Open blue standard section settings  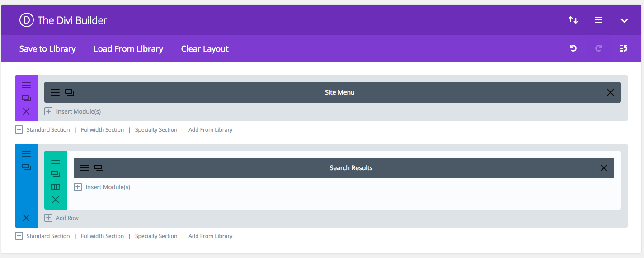point(26,154)
